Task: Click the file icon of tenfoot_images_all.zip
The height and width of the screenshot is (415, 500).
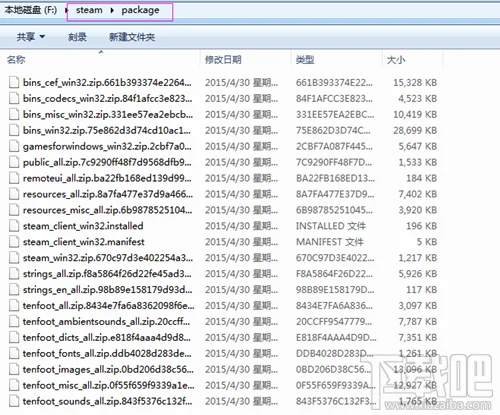Action: pyautogui.click(x=14, y=369)
